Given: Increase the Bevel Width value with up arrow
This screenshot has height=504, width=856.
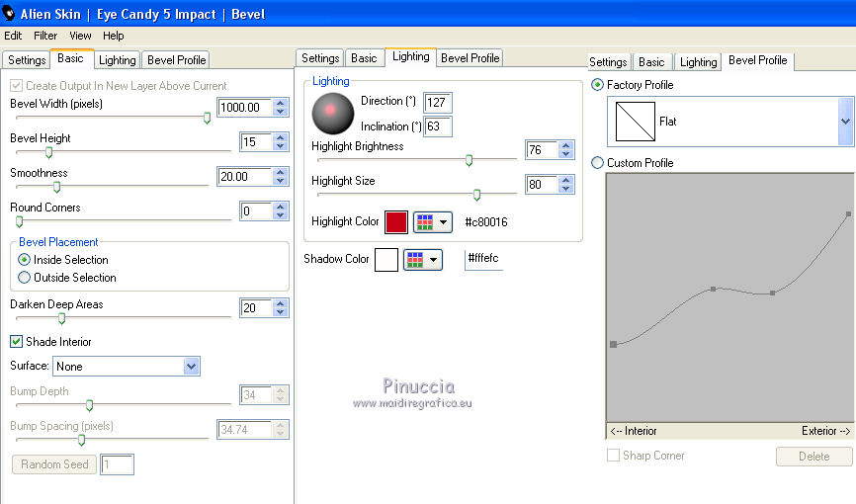Looking at the screenshot, I should point(281,103).
